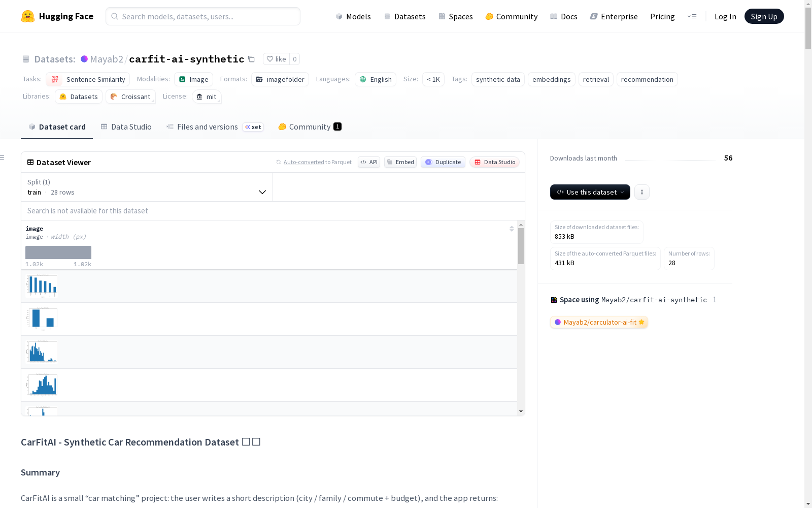The image size is (812, 508).
Task: Click the 853 kB downloaded files size
Action: click(x=564, y=237)
